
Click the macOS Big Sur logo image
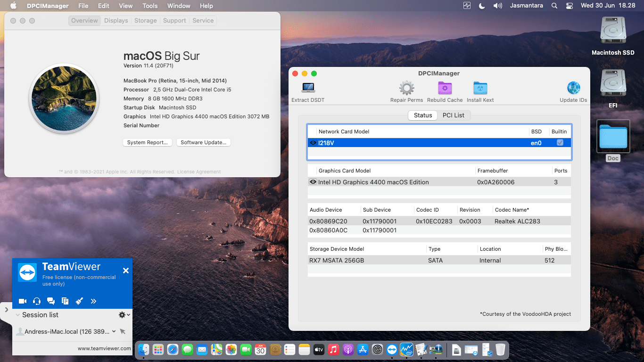point(64,99)
